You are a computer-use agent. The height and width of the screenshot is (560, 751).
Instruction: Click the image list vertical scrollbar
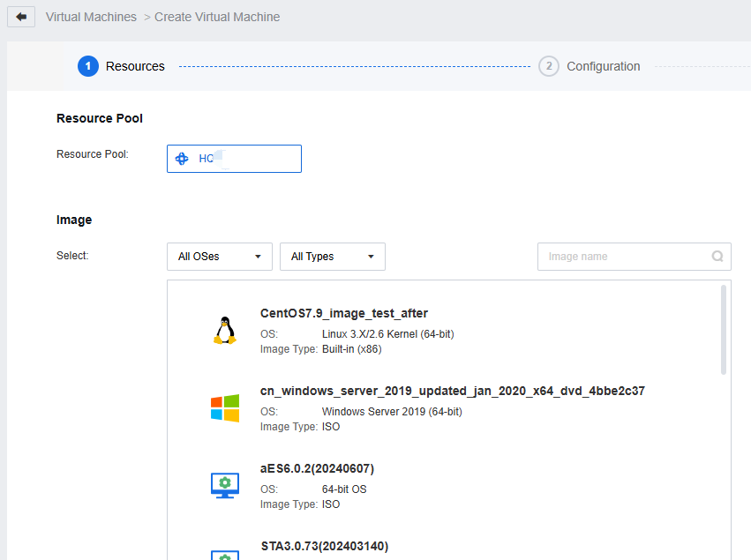pos(724,329)
